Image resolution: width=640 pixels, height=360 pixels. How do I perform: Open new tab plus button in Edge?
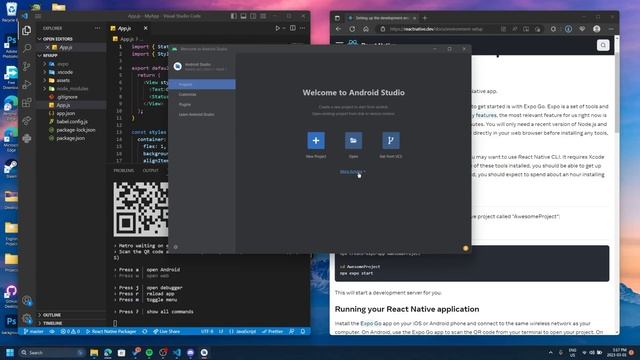tap(424, 18)
